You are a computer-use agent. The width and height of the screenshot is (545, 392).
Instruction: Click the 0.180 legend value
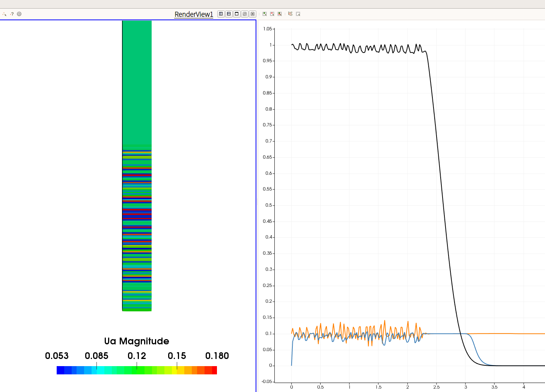(x=217, y=356)
